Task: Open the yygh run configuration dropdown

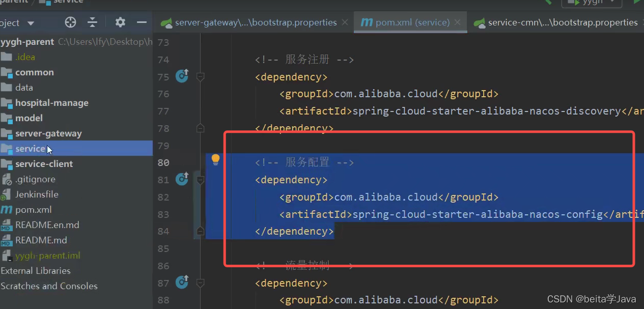Action: click(x=592, y=2)
